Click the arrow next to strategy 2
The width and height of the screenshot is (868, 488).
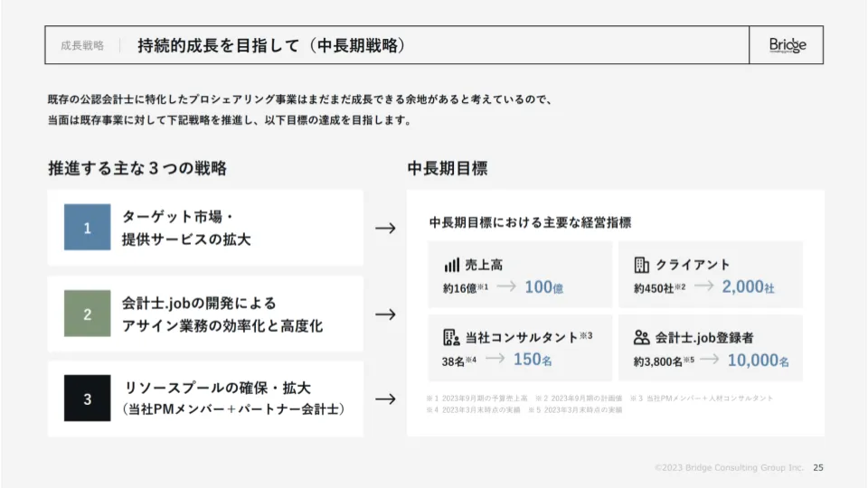click(x=385, y=314)
